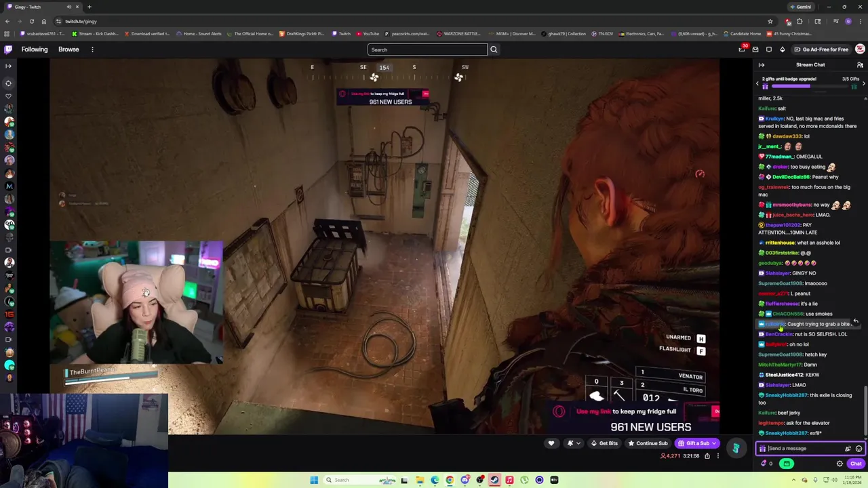Open the Stream - Kick Dashboard bookmark
This screenshot has width=868, height=488.
96,33
